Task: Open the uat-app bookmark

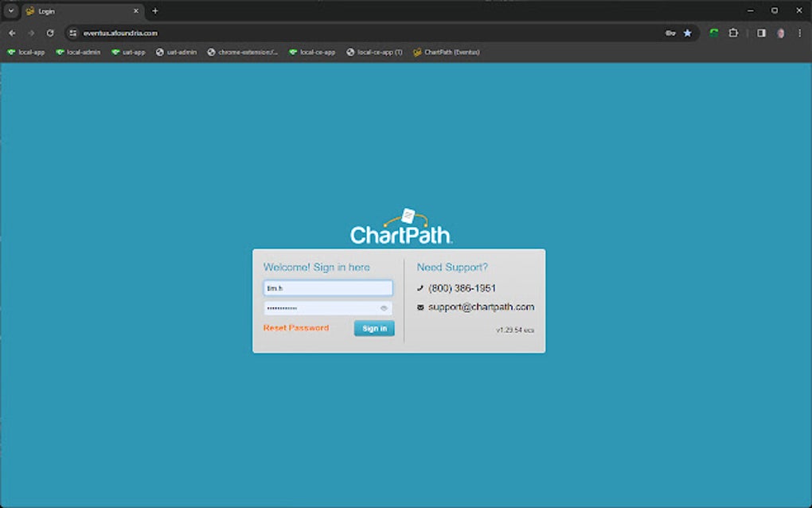Action: point(128,53)
